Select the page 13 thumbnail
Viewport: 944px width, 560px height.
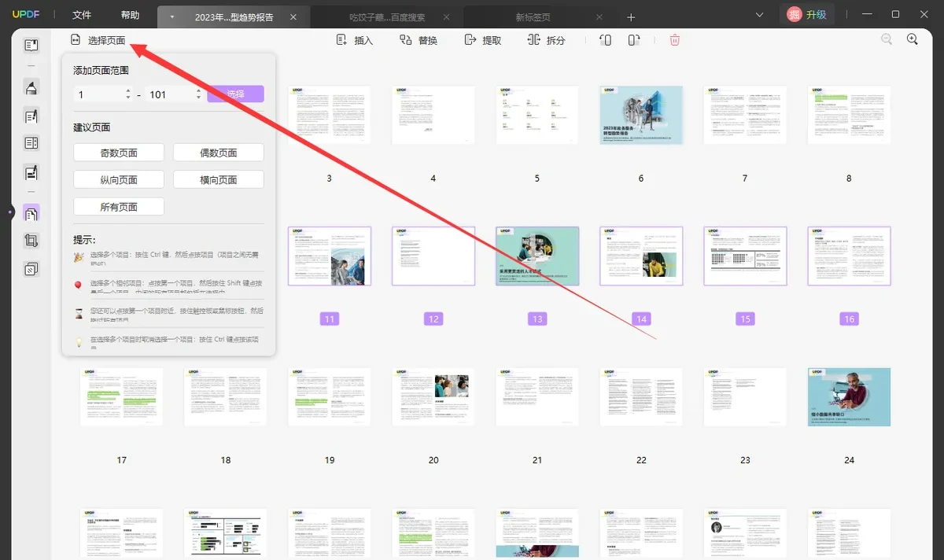pos(537,256)
